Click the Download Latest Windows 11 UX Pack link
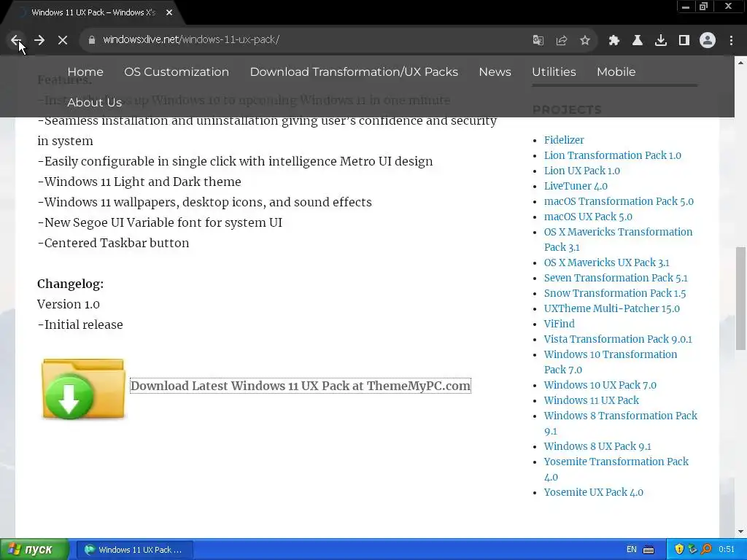Image resolution: width=747 pixels, height=560 pixels. pyautogui.click(x=301, y=386)
